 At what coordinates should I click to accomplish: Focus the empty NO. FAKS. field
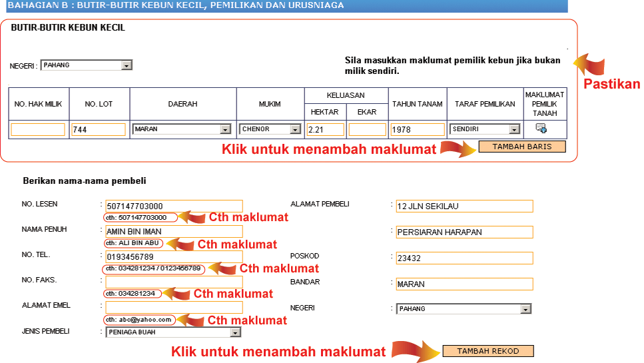(174, 282)
